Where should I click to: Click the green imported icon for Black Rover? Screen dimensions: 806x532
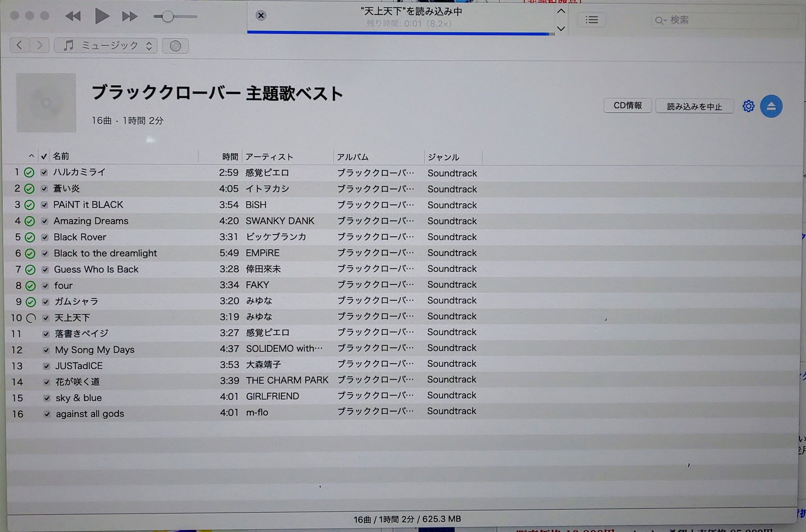30,237
